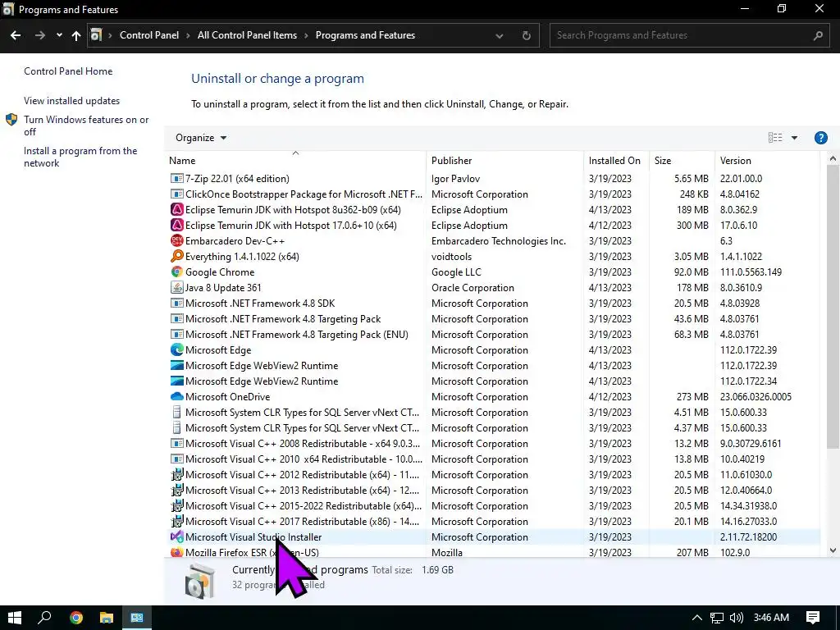
Task: Click Programs and Features breadcrumb
Action: point(365,35)
